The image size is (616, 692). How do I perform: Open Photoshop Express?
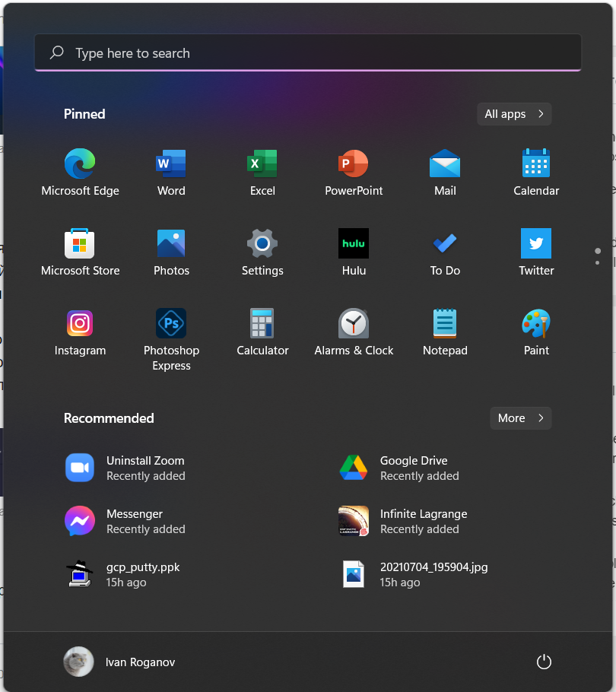[171, 340]
